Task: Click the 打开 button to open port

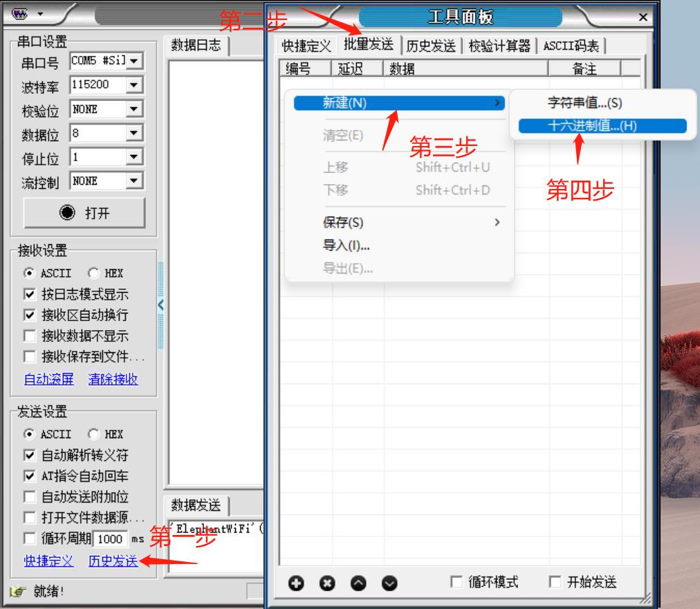Action: (x=84, y=213)
